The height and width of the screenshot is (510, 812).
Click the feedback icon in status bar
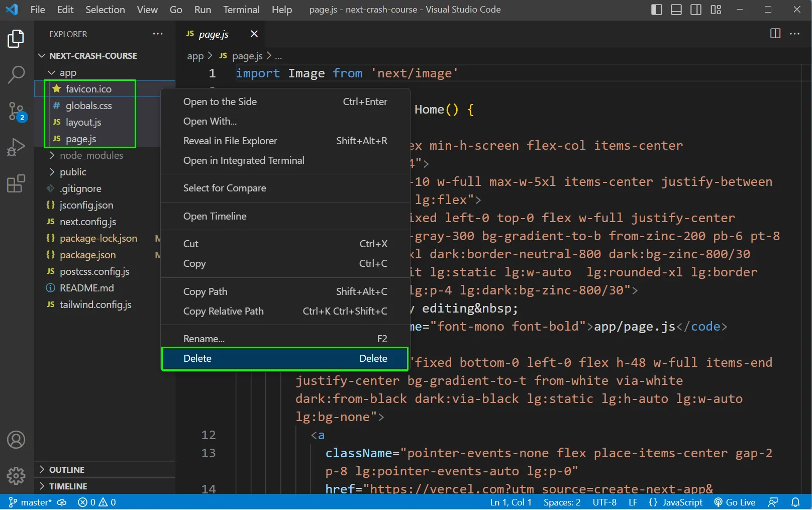773,502
